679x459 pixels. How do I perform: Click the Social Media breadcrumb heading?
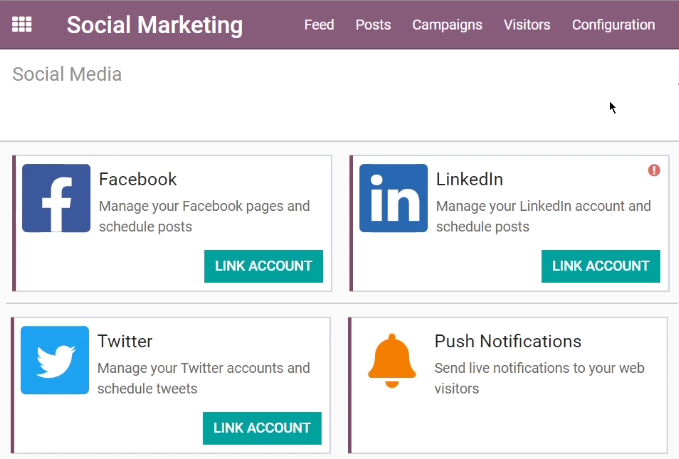click(x=67, y=74)
